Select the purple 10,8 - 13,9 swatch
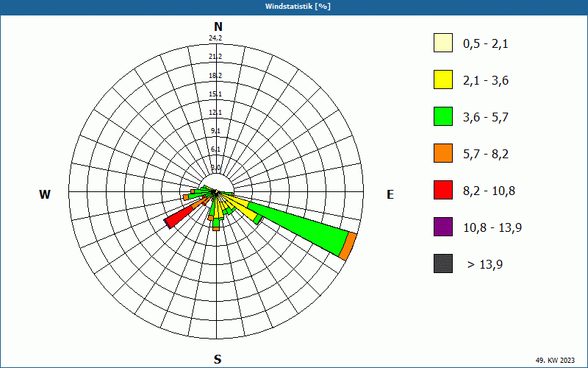Image resolution: width=588 pixels, height=368 pixels. pyautogui.click(x=443, y=227)
